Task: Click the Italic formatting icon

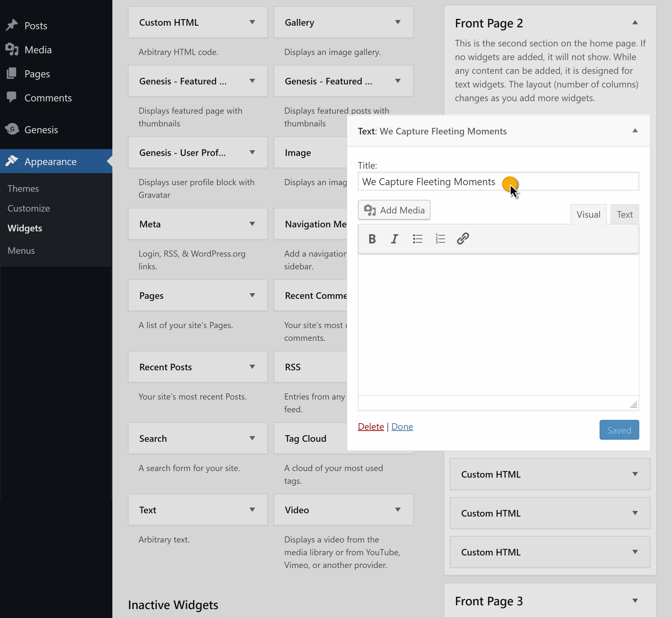Action: coord(395,239)
